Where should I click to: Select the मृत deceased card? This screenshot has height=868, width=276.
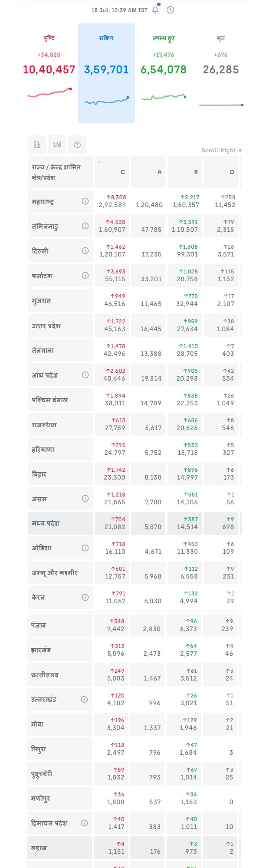point(220,69)
